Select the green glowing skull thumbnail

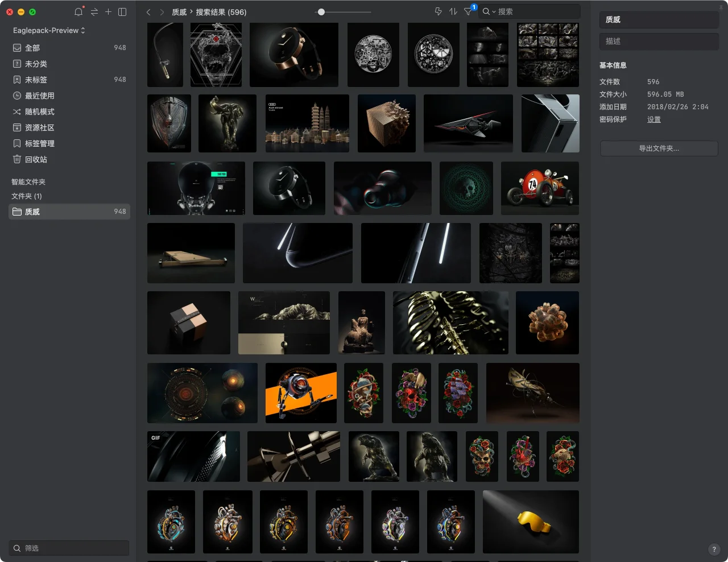point(466,188)
